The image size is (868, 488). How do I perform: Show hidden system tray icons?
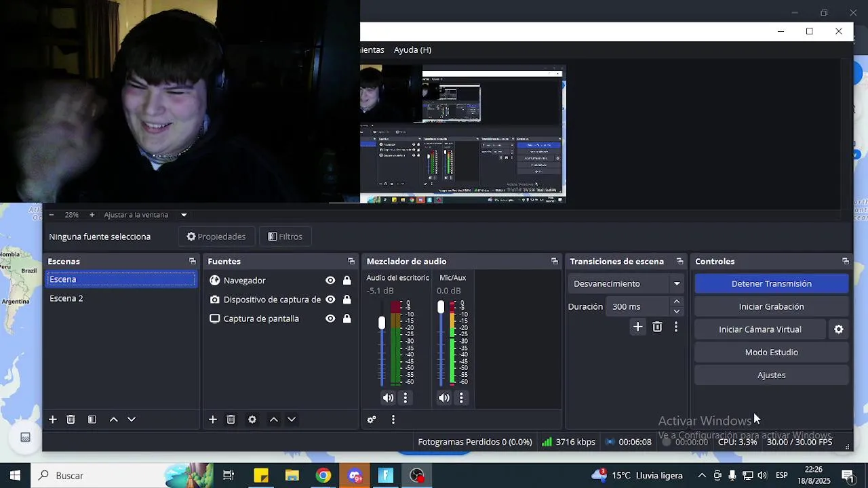(702, 476)
